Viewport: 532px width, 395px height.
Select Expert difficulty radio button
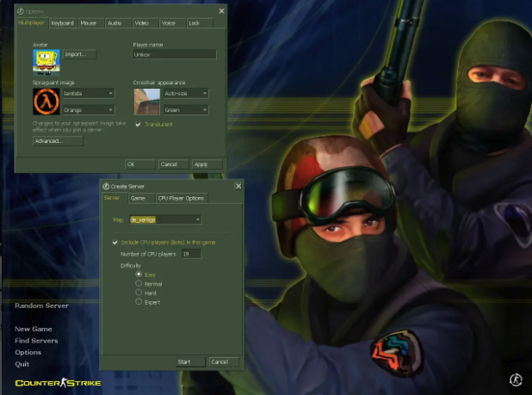point(139,302)
